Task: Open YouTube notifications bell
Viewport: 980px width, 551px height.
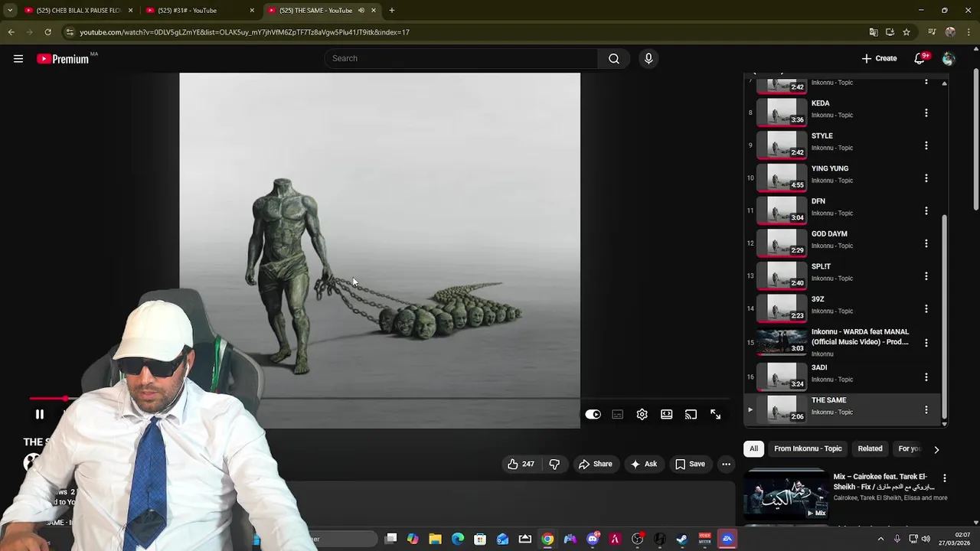Action: click(921, 59)
